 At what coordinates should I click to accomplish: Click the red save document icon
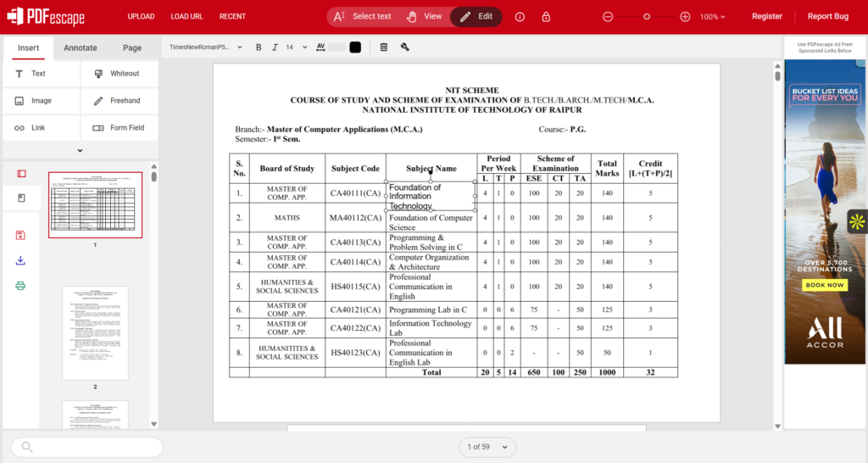(20, 235)
